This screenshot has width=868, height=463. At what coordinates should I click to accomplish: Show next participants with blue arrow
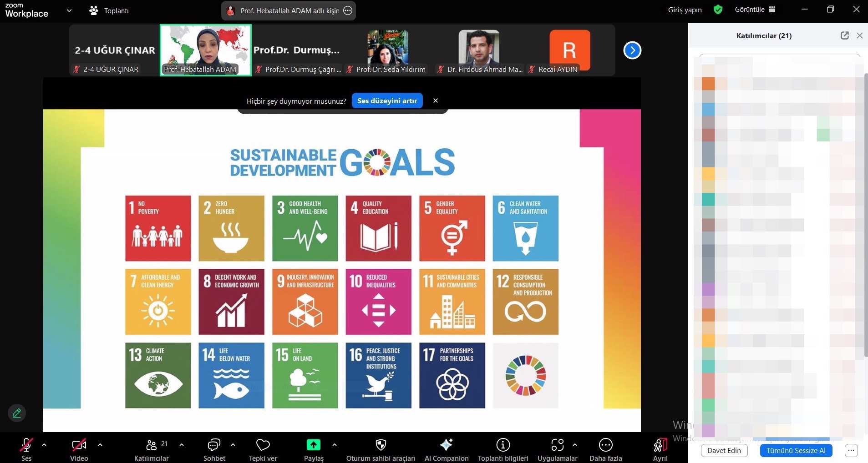[632, 50]
